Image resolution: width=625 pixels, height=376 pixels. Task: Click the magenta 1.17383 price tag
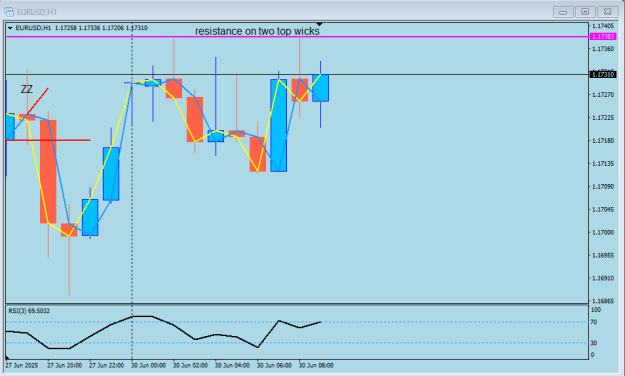[603, 37]
